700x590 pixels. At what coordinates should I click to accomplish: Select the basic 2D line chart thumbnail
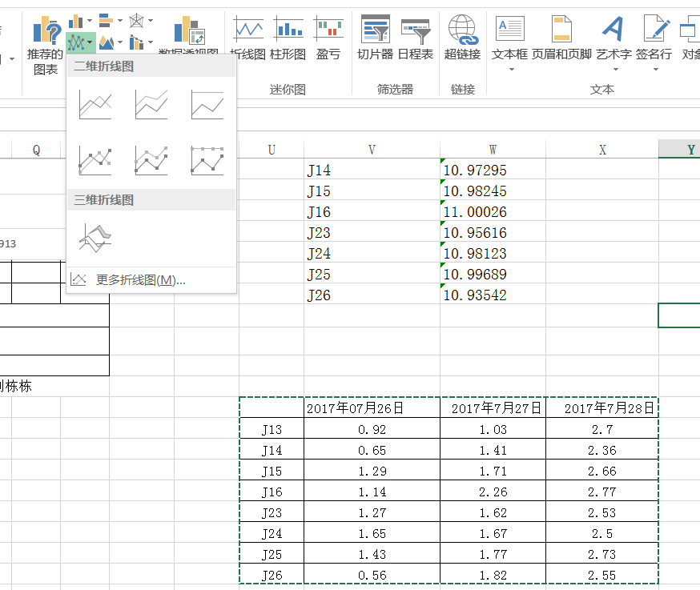pos(95,105)
